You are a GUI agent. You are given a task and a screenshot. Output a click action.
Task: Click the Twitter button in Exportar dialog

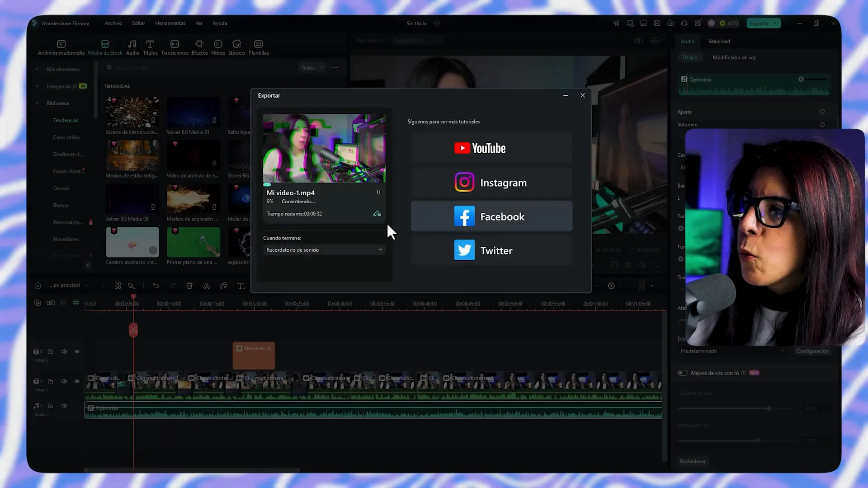pos(491,250)
